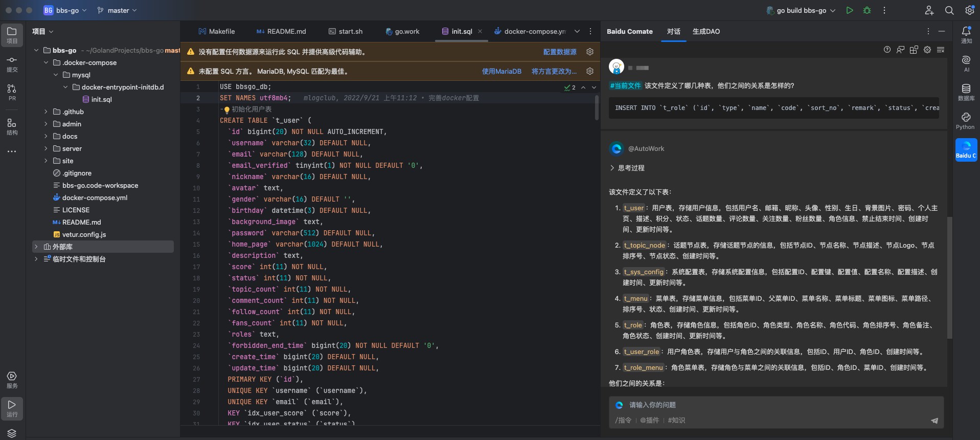Switch to the README.md editor tab
Image resolution: width=980 pixels, height=440 pixels.
(x=282, y=31)
